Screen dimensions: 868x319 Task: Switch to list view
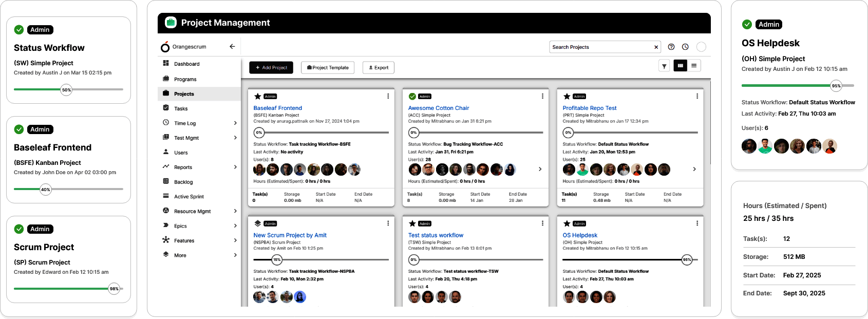pyautogui.click(x=694, y=66)
